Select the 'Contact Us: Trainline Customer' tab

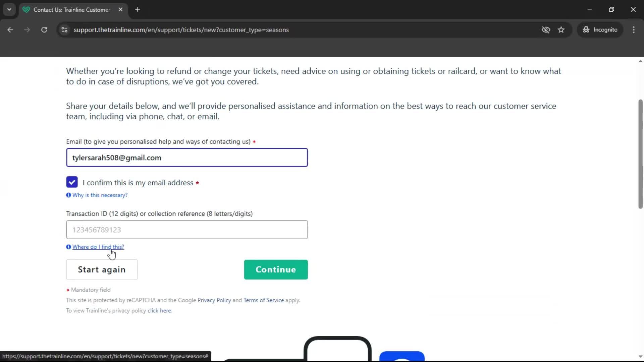pyautogui.click(x=67, y=10)
